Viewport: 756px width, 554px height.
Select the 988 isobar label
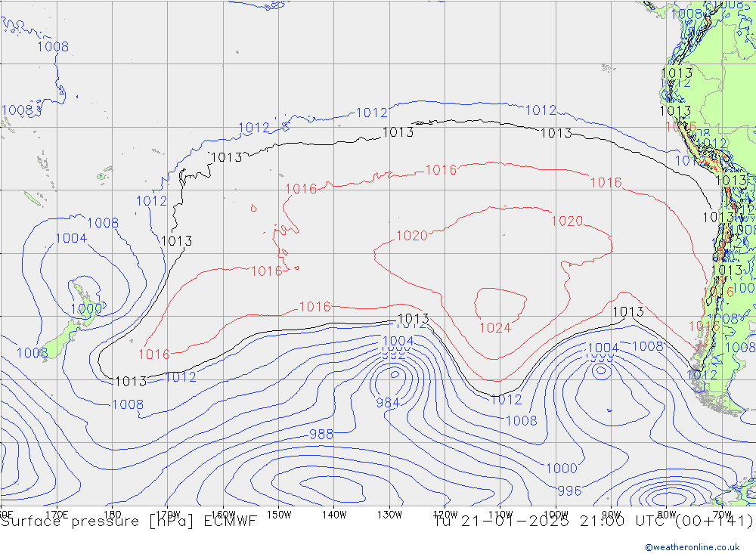321,434
